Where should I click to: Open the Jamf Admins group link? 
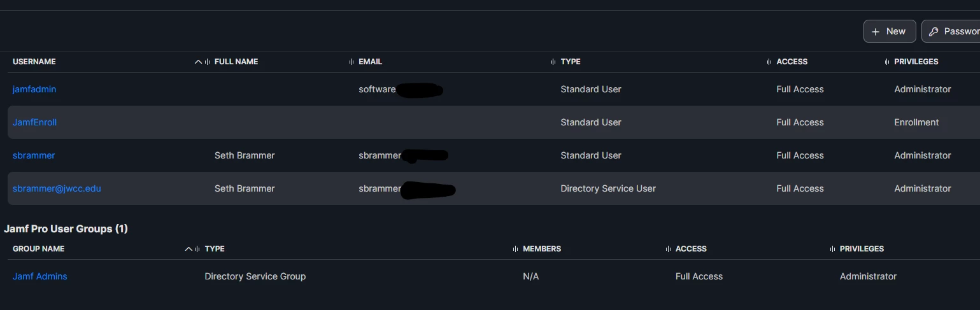tap(40, 276)
